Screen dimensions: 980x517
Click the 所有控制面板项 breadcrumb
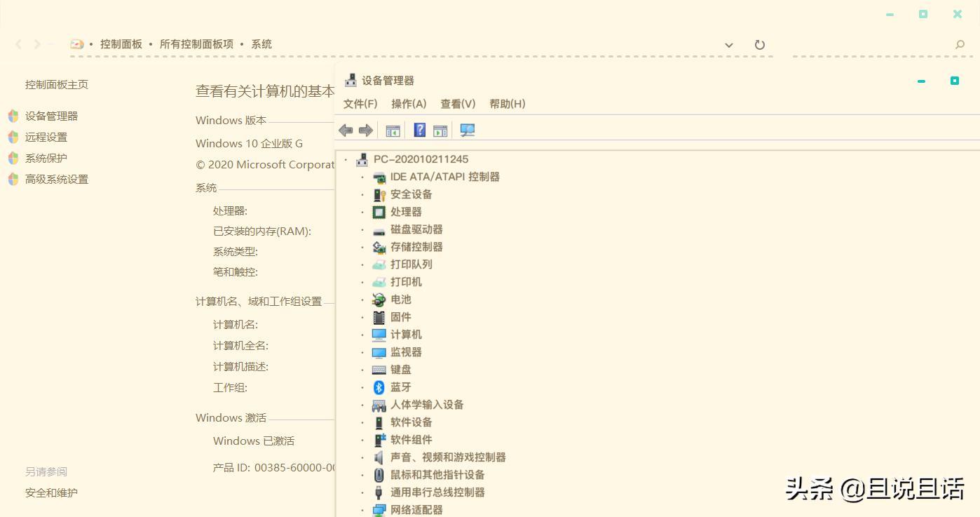pyautogui.click(x=196, y=44)
